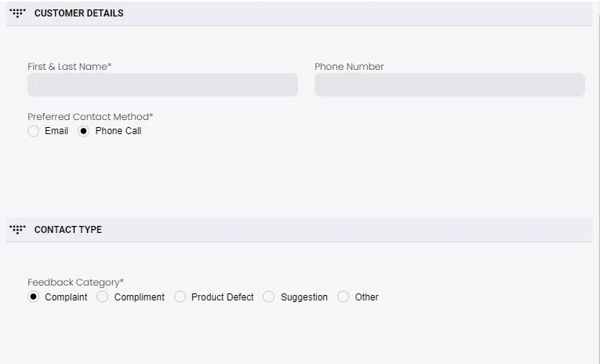Click the 'Other' option text
This screenshot has width=600, height=364.
[x=366, y=297]
